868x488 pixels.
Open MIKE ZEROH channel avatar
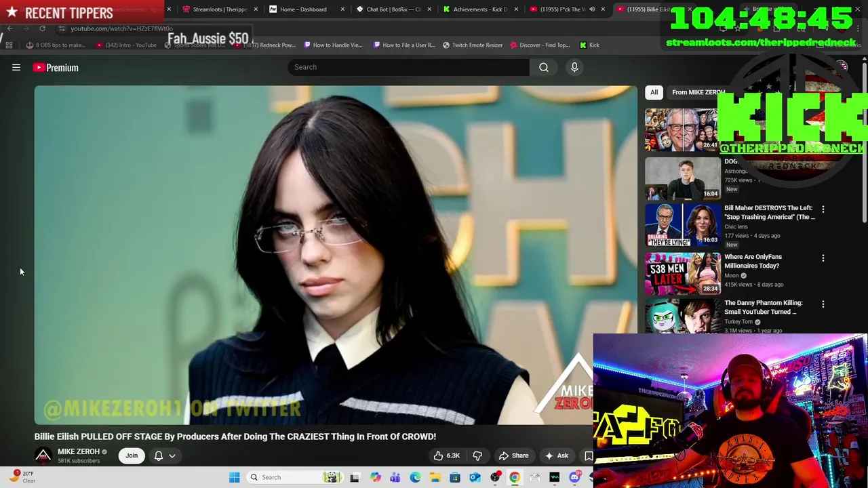click(43, 455)
